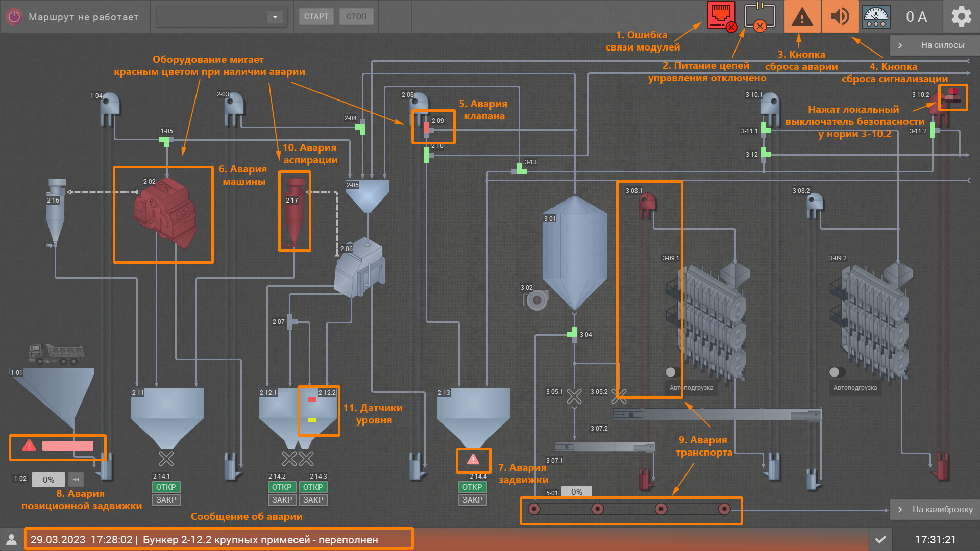Acknowledge the alarm message with the checkmark icon
Screen dimensions: 980x551
(x=880, y=539)
